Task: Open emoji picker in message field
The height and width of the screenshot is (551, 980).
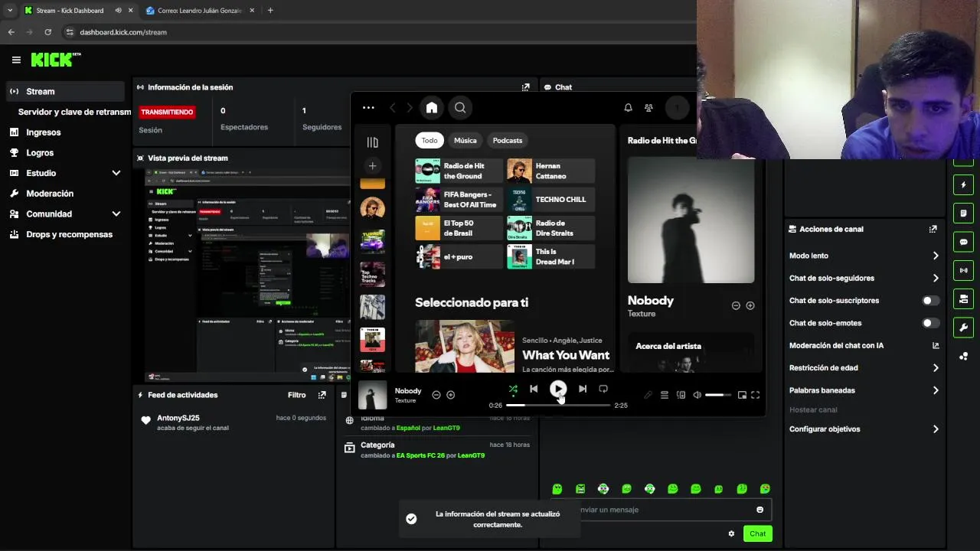Action: (759, 510)
